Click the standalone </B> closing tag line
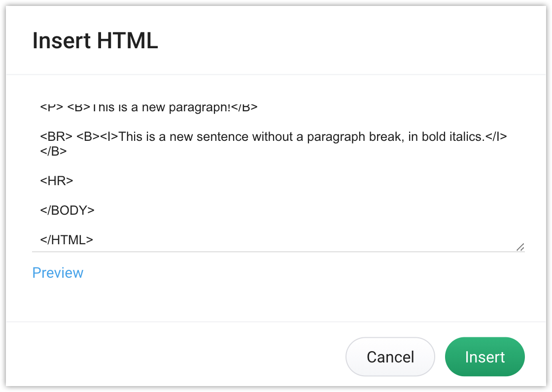The image size is (552, 392). pyautogui.click(x=53, y=151)
